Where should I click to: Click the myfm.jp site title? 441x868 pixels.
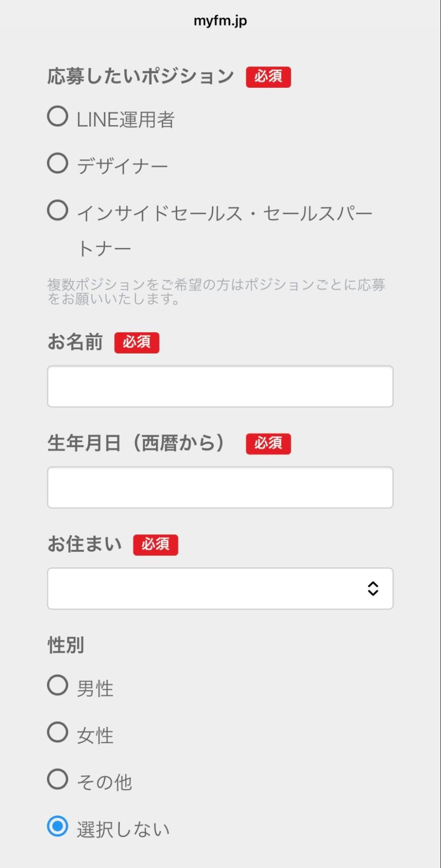pos(220,20)
